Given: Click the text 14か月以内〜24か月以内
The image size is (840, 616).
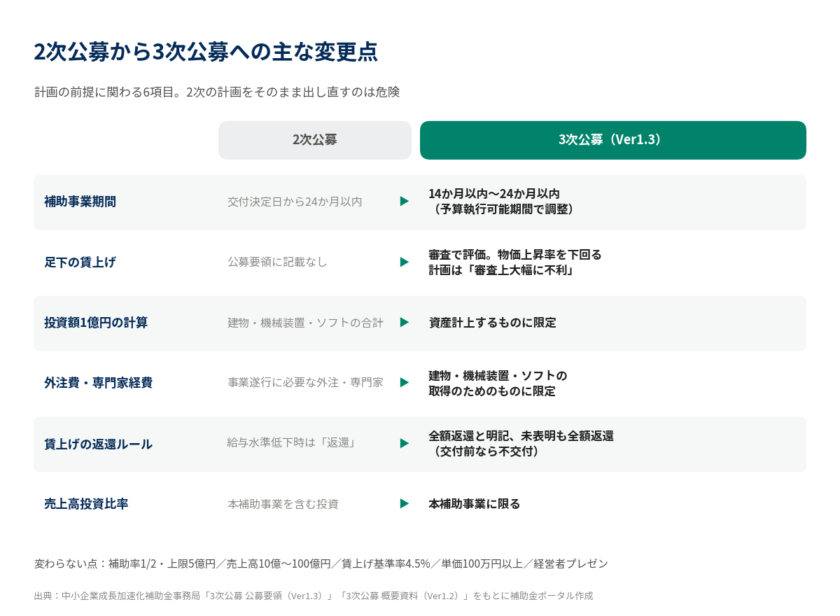Looking at the screenshot, I should [x=494, y=194].
